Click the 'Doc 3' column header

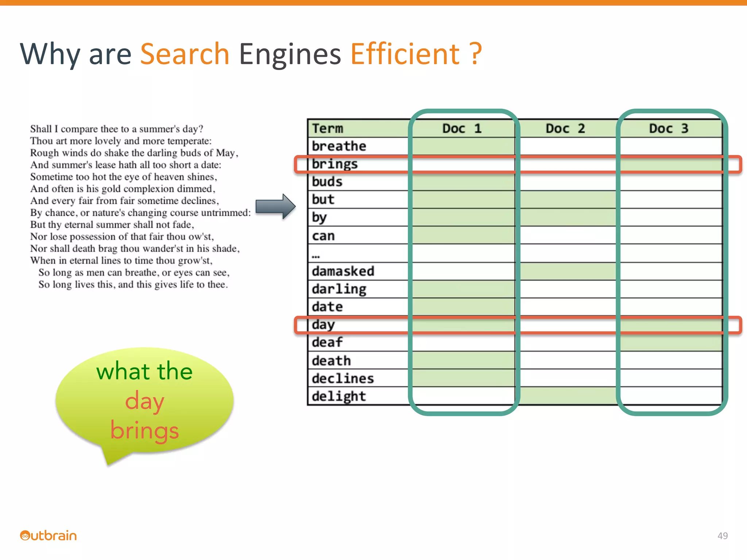670,128
